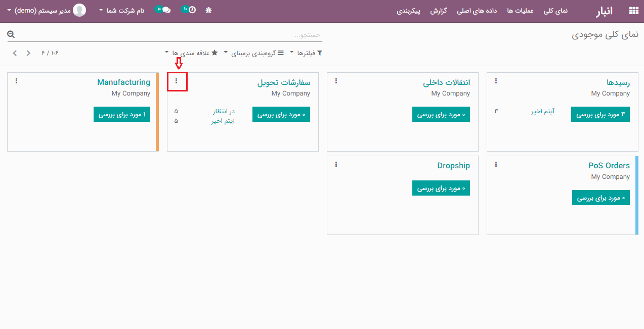The image size is (644, 329).
Task: Click My Company text under PoS Orders
Action: (611, 177)
